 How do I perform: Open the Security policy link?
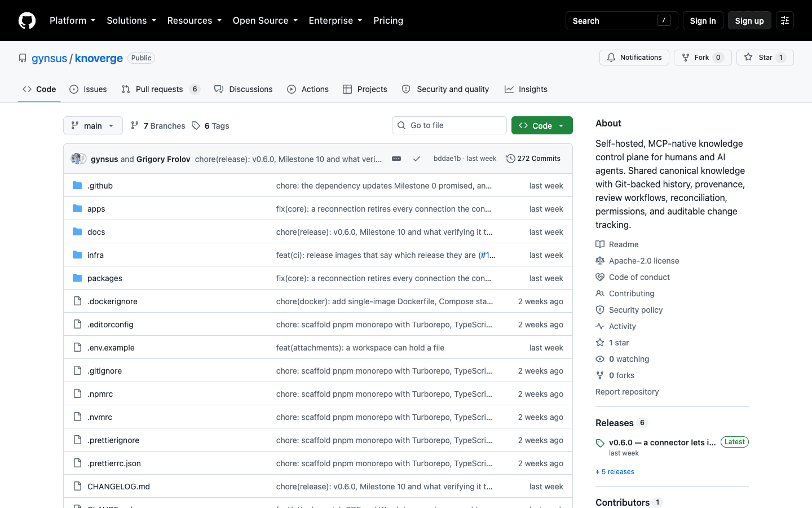click(x=636, y=310)
